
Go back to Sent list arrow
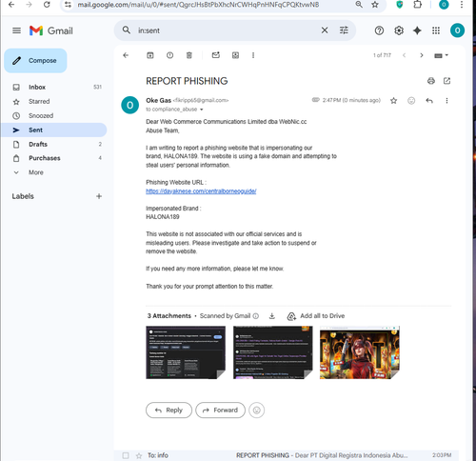[x=126, y=55]
